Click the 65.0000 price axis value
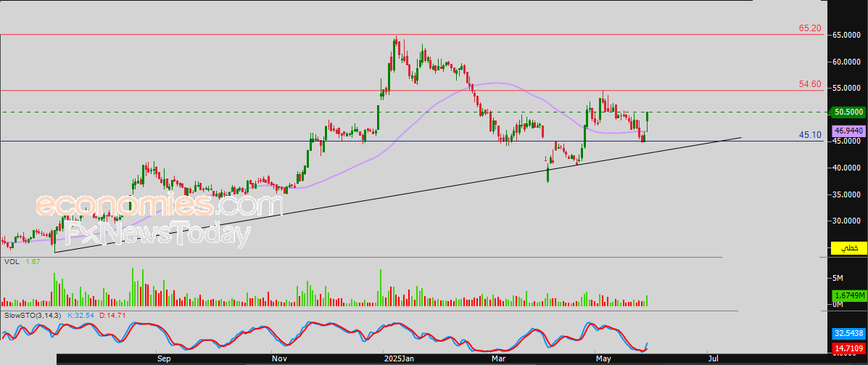This screenshot has width=868, height=365. click(848, 35)
